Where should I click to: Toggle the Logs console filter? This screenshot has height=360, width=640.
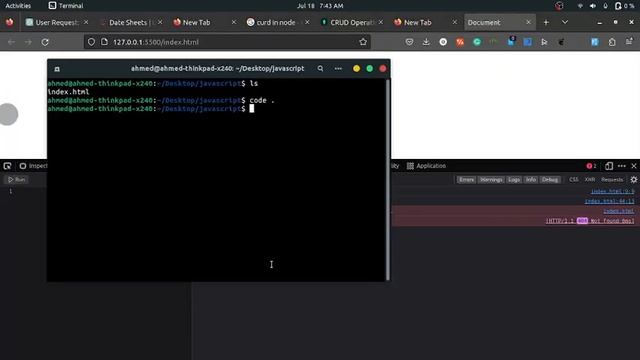(x=514, y=180)
